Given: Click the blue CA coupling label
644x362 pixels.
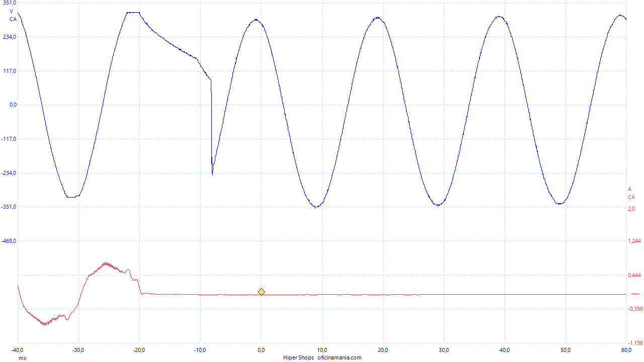Looking at the screenshot, I should 13,19.
